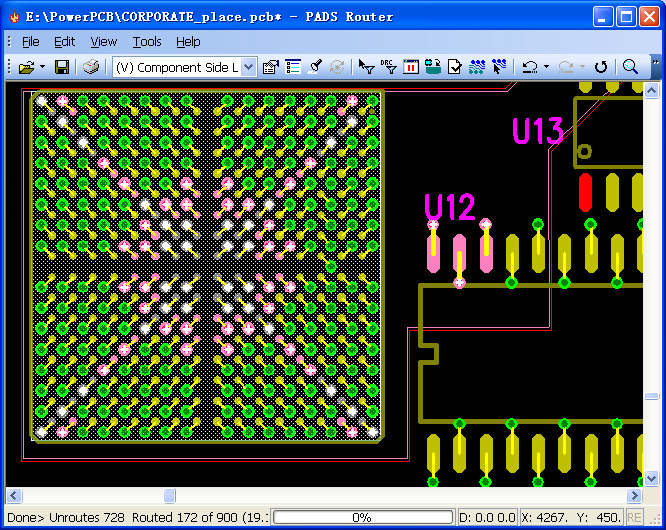Click the Select mode arrow tool

point(366,67)
